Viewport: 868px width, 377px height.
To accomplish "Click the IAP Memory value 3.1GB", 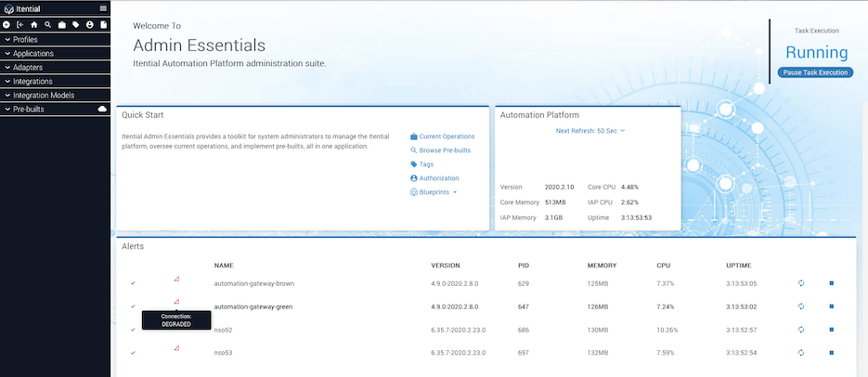I will point(553,218).
